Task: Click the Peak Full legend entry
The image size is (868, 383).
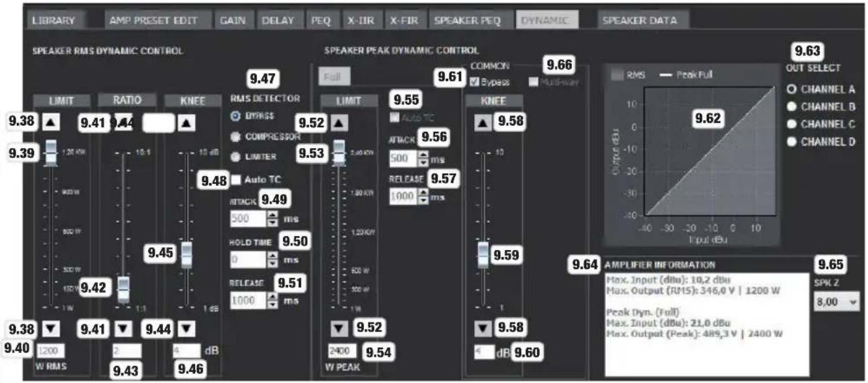Action: click(687, 74)
